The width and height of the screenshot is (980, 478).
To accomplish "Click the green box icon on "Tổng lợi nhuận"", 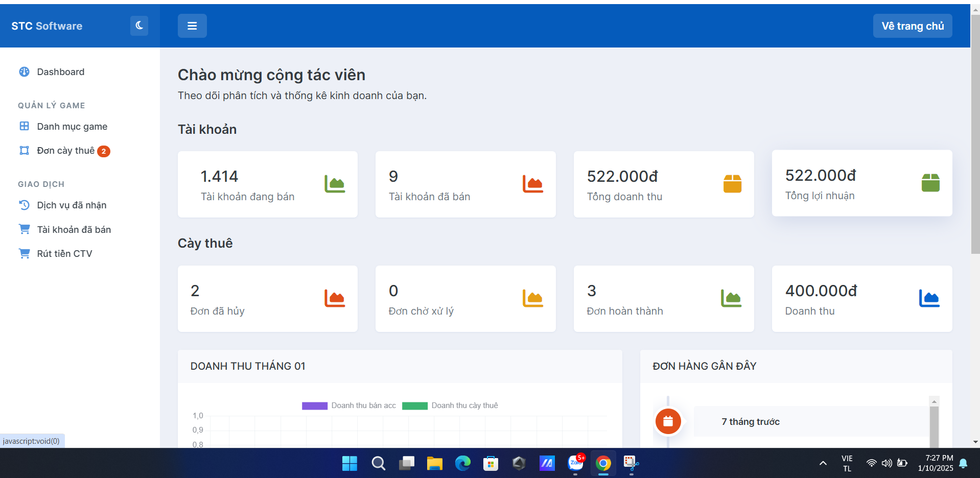I will click(930, 183).
